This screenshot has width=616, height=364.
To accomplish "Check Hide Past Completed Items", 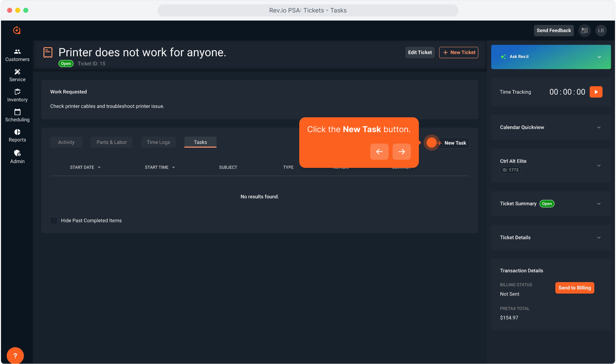I will (x=54, y=220).
